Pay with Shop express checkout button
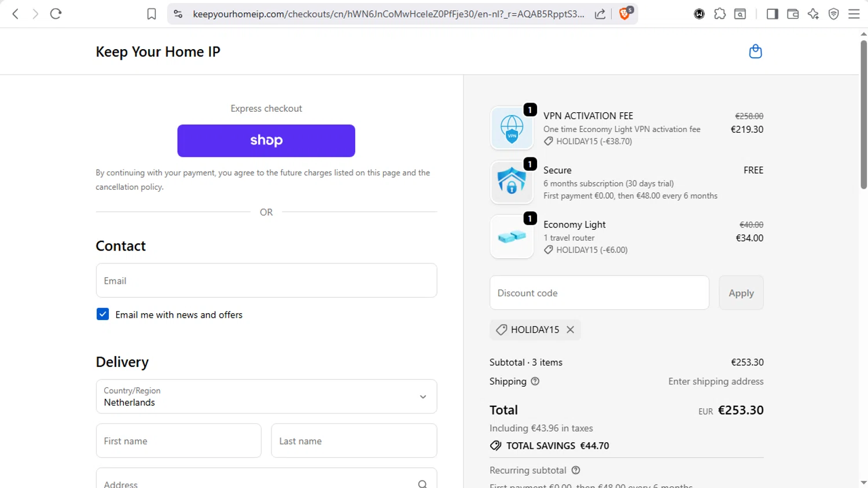 point(266,141)
